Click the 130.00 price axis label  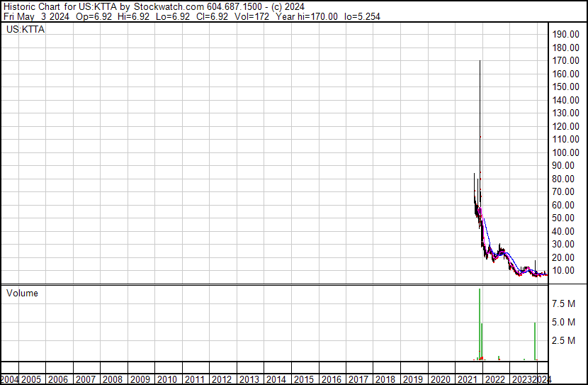(x=565, y=113)
